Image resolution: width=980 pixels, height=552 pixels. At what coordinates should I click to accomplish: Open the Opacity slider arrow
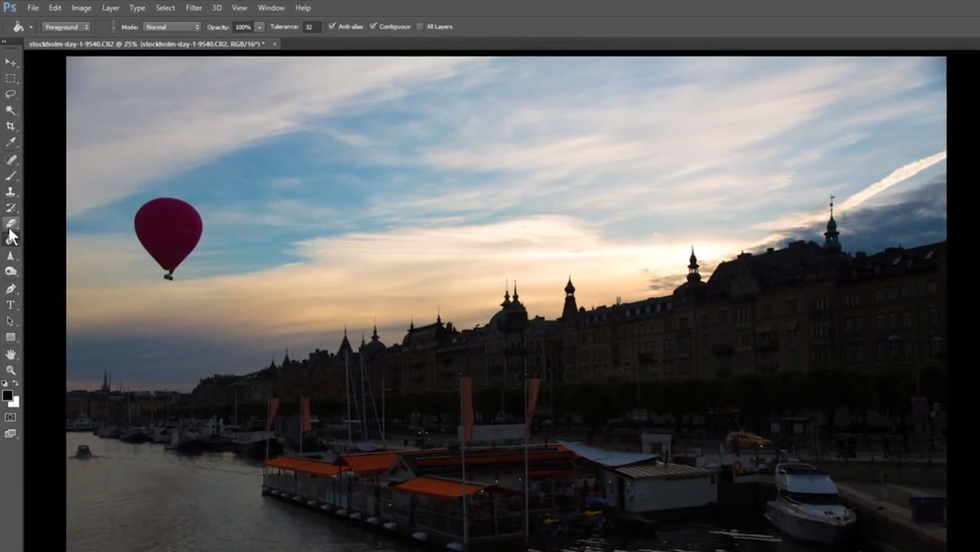tap(260, 27)
